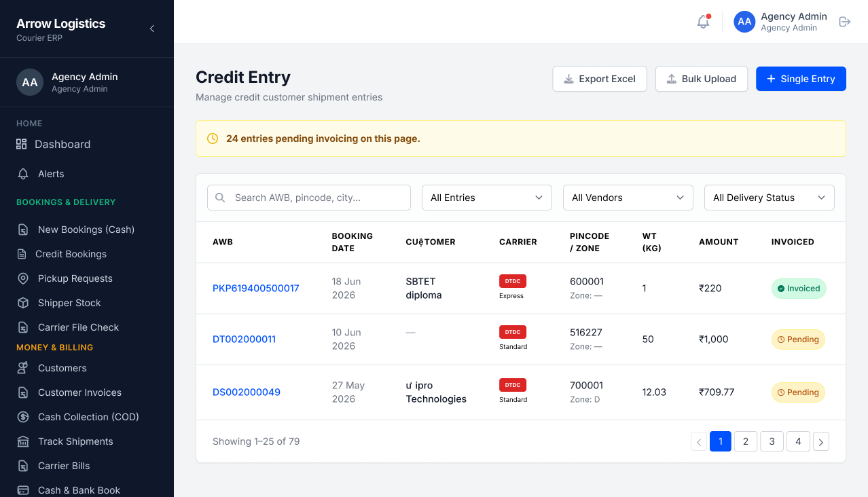Go to page 3 of results

772,441
